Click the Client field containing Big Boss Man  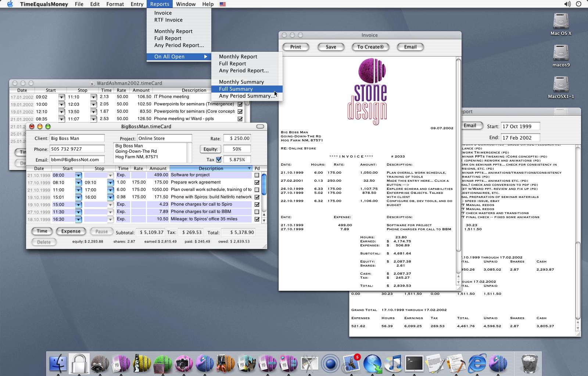[77, 138]
